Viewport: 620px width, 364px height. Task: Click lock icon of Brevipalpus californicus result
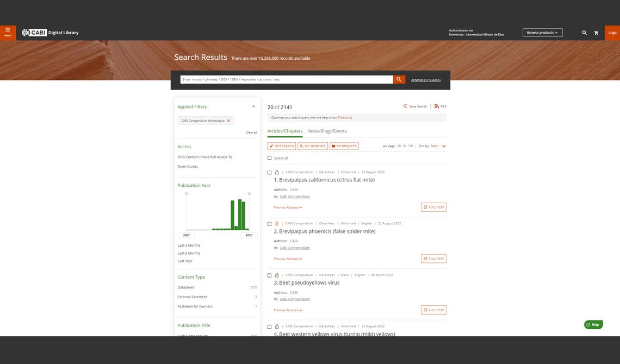[x=277, y=172]
